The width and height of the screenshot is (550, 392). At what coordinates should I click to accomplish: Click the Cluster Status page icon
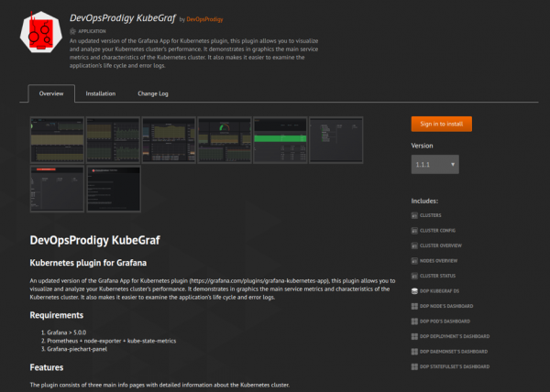pyautogui.click(x=414, y=275)
